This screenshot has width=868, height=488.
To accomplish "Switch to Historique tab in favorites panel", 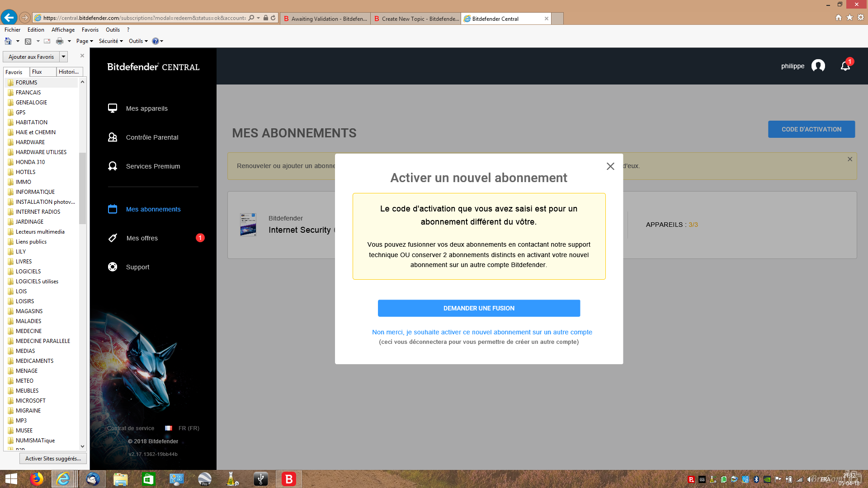I will tap(70, 72).
